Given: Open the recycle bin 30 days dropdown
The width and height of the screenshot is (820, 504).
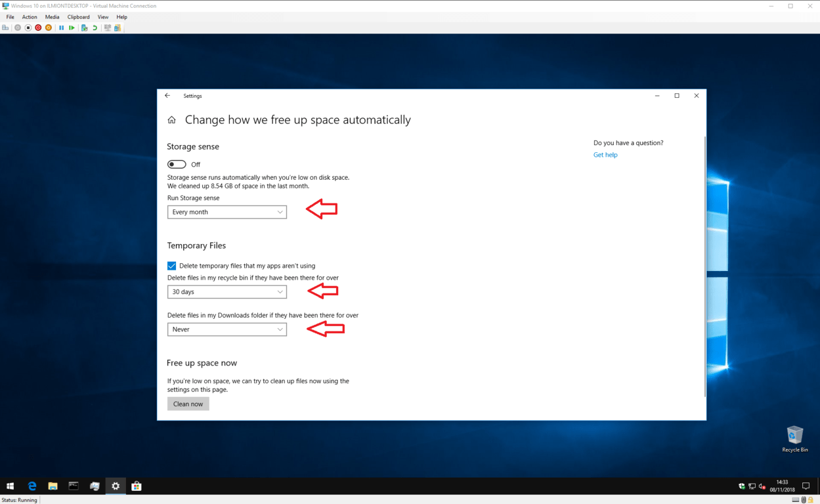Looking at the screenshot, I should 227,291.
